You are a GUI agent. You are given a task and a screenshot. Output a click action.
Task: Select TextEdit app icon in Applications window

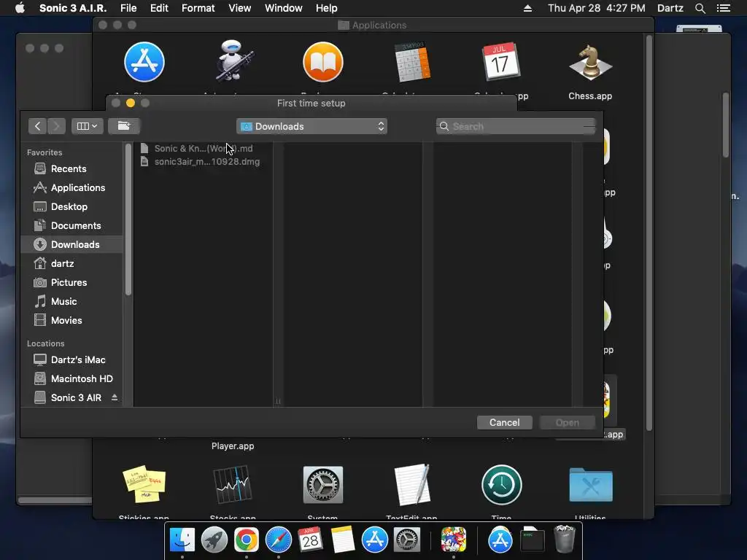[x=412, y=485]
